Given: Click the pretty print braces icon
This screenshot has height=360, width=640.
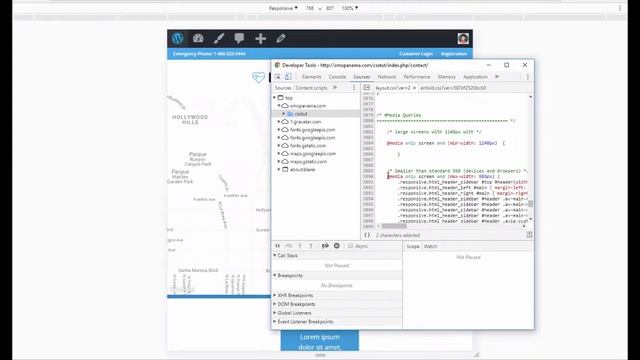Looking at the screenshot, I should [367, 235].
